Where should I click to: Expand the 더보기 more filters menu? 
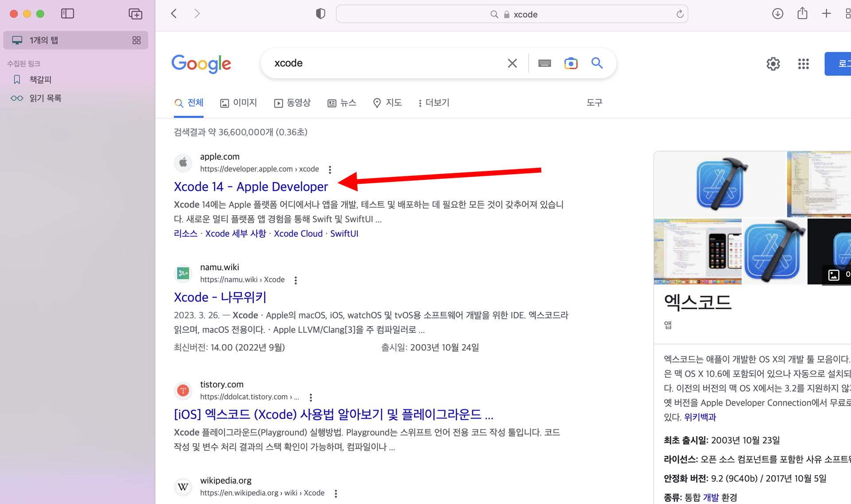[433, 103]
